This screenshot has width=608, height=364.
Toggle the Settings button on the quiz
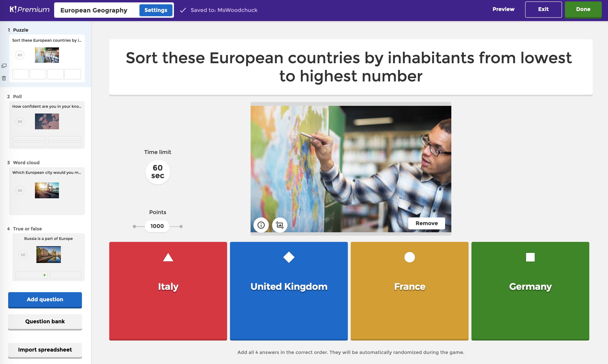(155, 10)
